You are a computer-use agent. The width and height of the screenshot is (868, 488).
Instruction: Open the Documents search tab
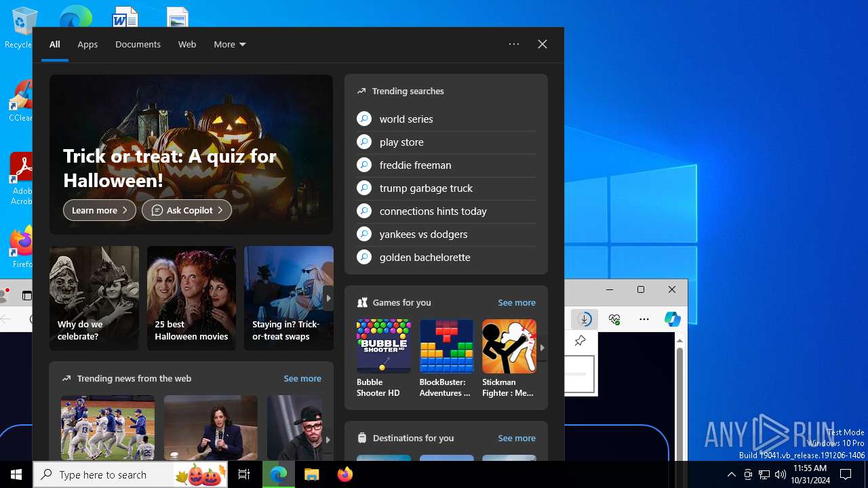[x=138, y=44]
